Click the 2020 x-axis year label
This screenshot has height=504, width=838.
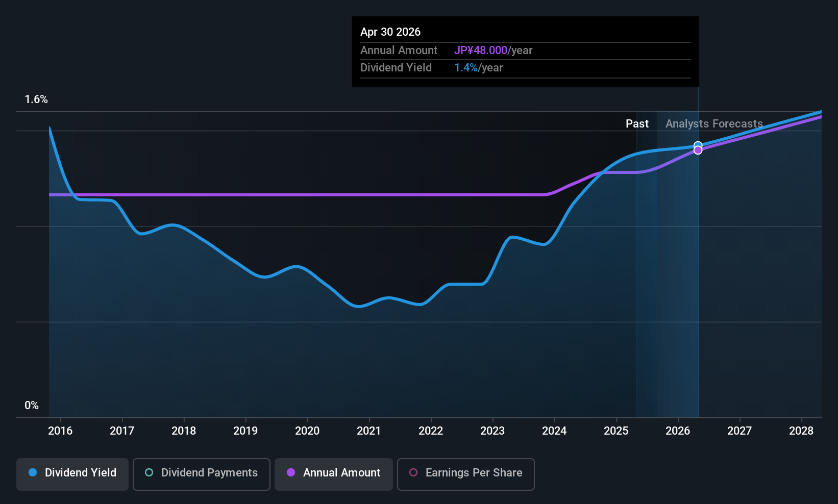[x=307, y=431]
